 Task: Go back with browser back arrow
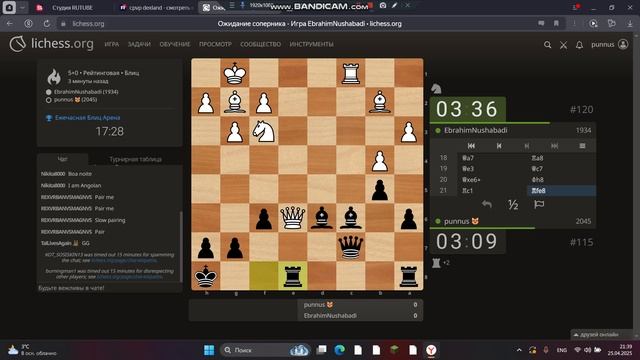(10, 24)
